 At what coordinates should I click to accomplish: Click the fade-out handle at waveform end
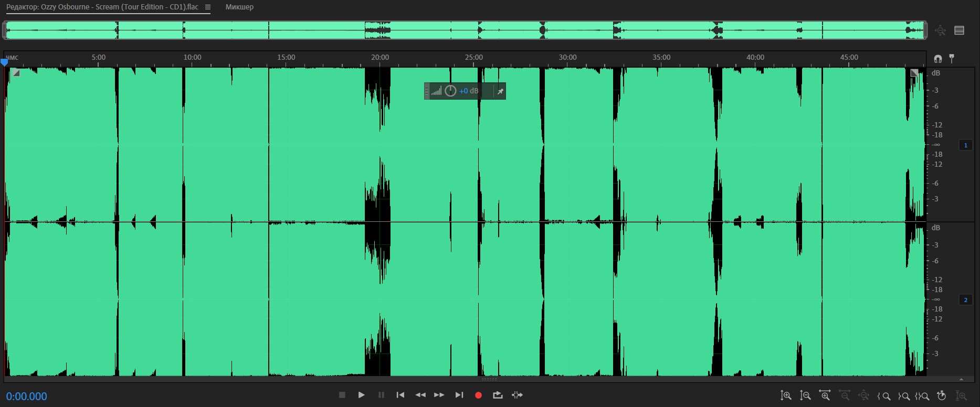[914, 73]
